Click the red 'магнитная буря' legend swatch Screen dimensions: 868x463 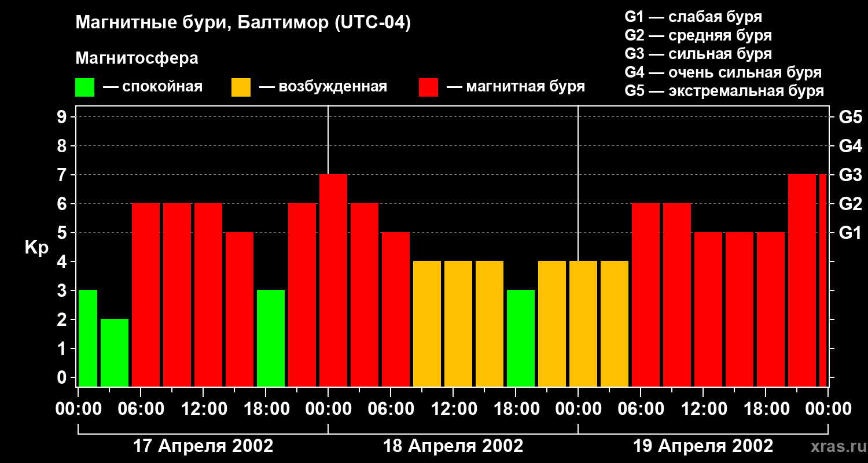pyautogui.click(x=428, y=87)
